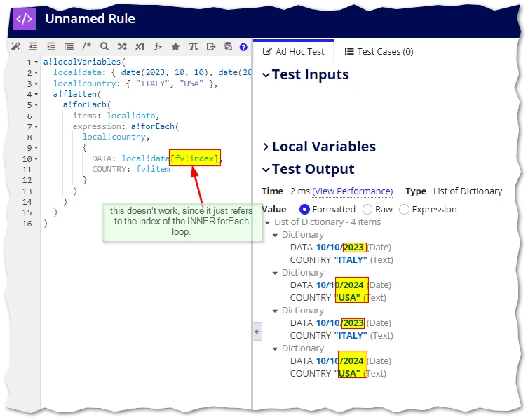Fold code at line 4 a!flatten
This screenshot has height=420, width=528.
36,95
